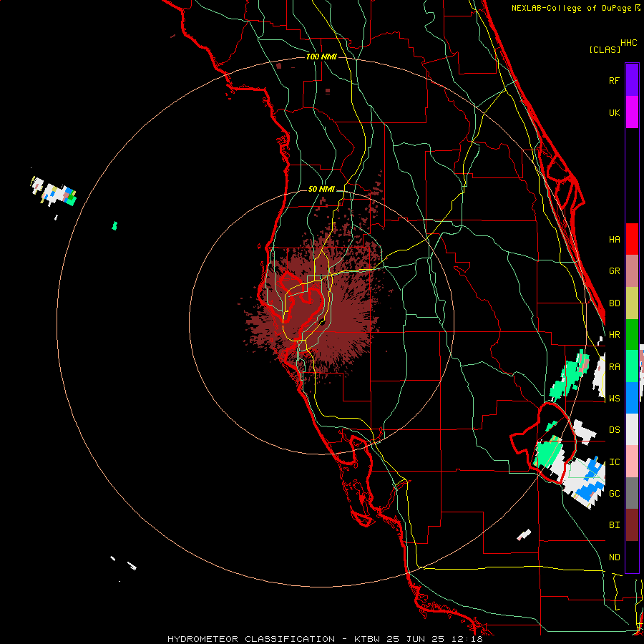Select the BI legend label
644x644 pixels.
(614, 525)
